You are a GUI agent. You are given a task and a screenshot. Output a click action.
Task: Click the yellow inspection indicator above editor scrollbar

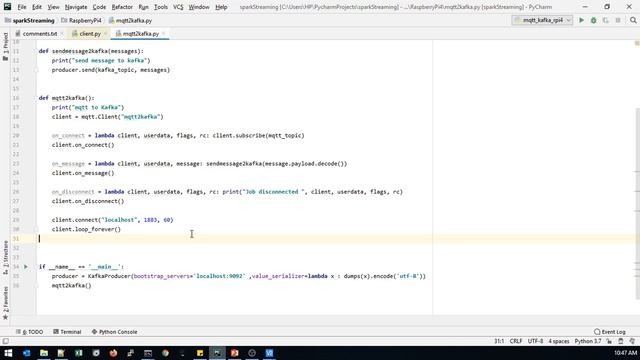pos(637,43)
